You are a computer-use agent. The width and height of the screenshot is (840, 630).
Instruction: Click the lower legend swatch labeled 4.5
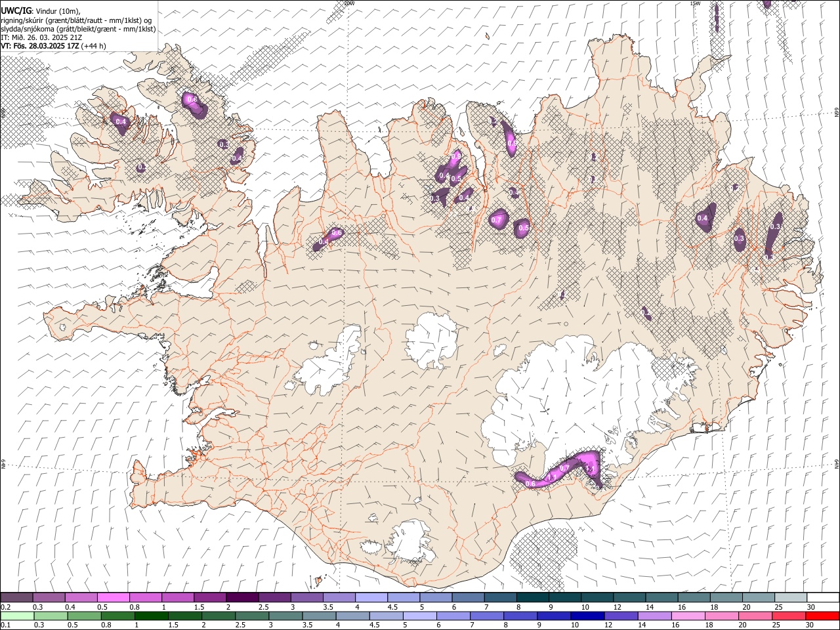click(x=386, y=616)
